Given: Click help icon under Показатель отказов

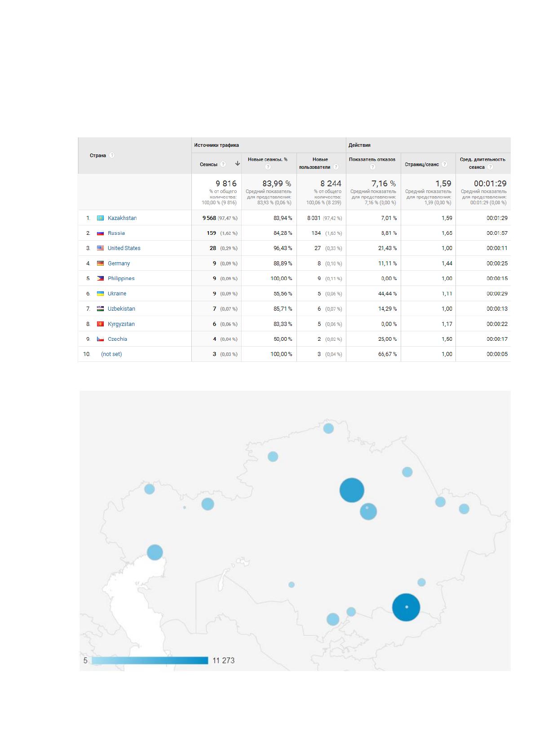Looking at the screenshot, I should click(372, 167).
